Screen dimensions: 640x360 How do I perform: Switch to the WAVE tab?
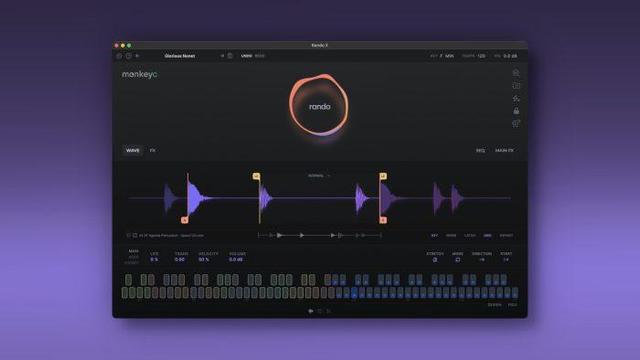coord(133,151)
